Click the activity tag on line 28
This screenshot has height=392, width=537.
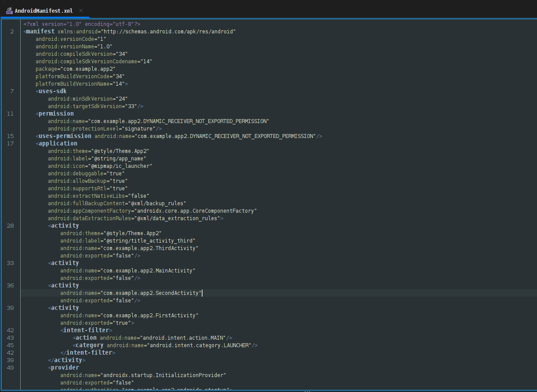click(63, 226)
